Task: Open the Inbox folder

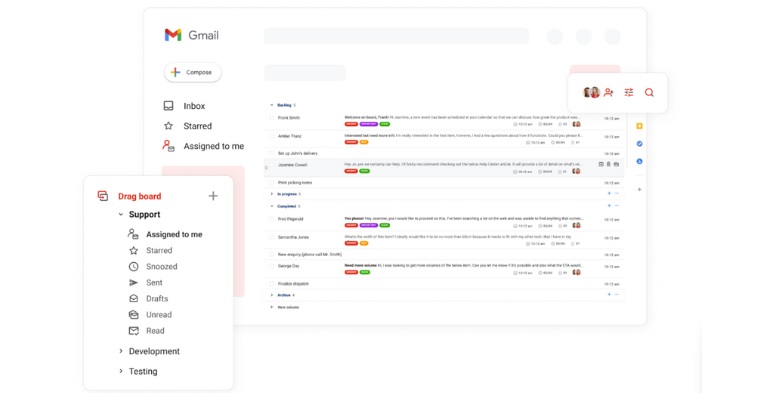Action: [x=184, y=106]
